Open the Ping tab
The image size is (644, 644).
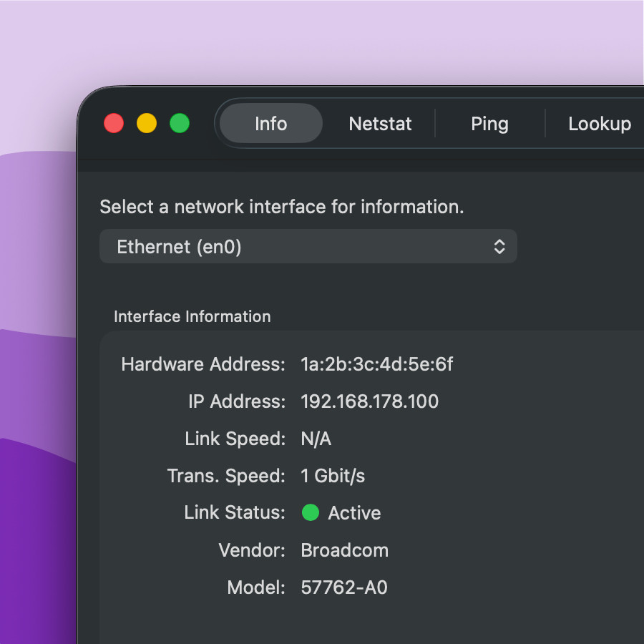[x=489, y=124]
